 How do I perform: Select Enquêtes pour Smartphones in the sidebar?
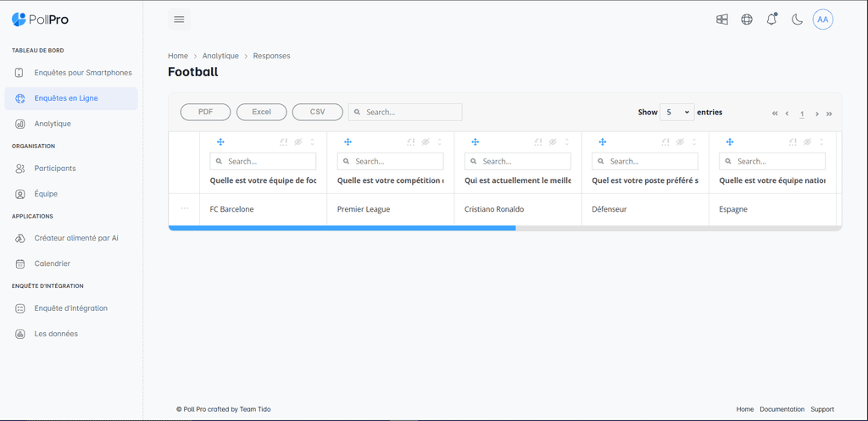click(82, 73)
